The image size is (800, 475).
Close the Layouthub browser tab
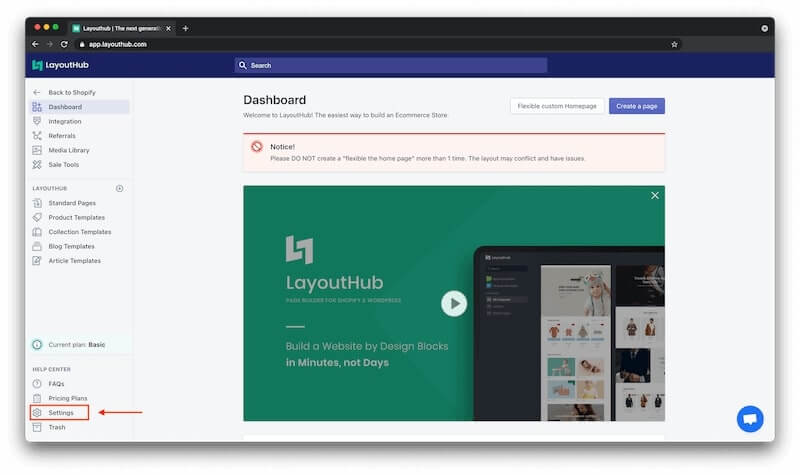(168, 29)
